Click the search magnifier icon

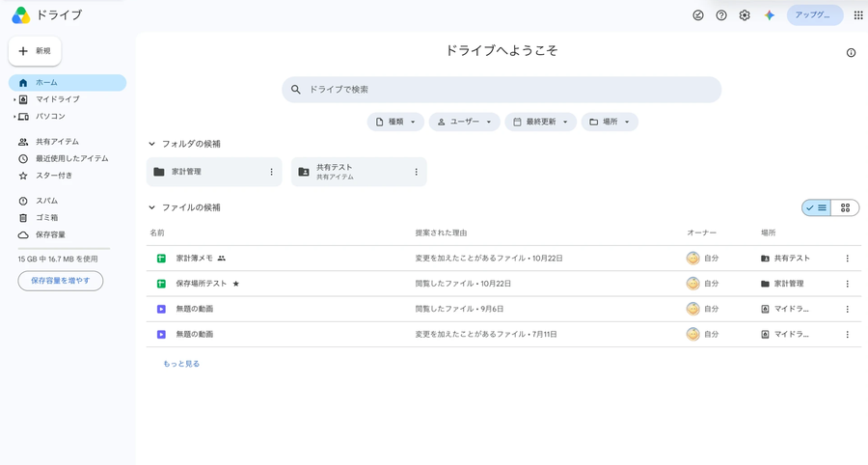pos(296,89)
